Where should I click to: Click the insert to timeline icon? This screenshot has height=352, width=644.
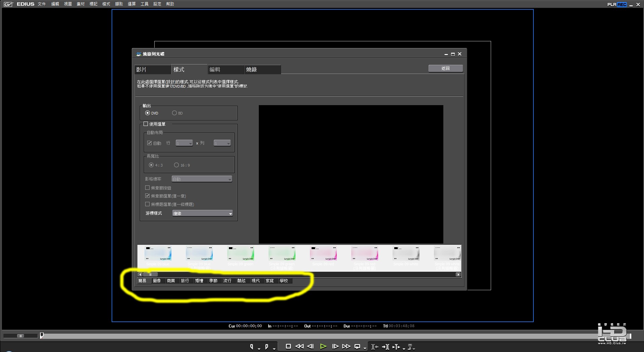(x=374, y=347)
